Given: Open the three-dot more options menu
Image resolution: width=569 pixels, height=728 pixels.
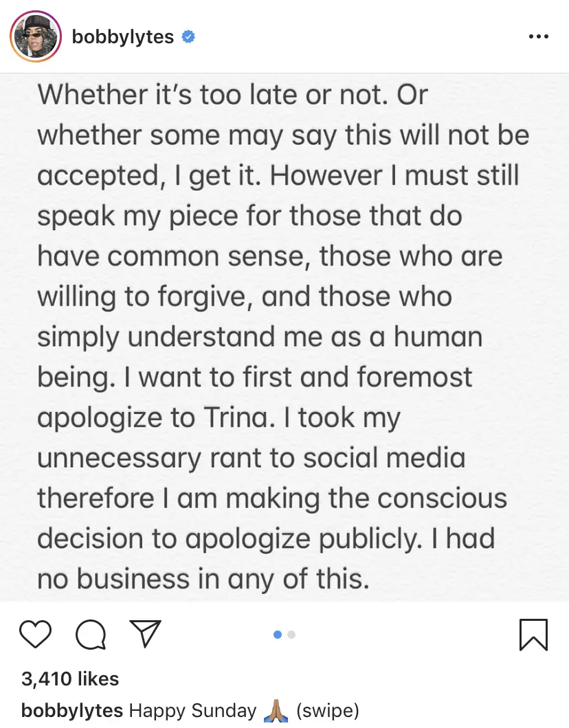Looking at the screenshot, I should (x=539, y=36).
